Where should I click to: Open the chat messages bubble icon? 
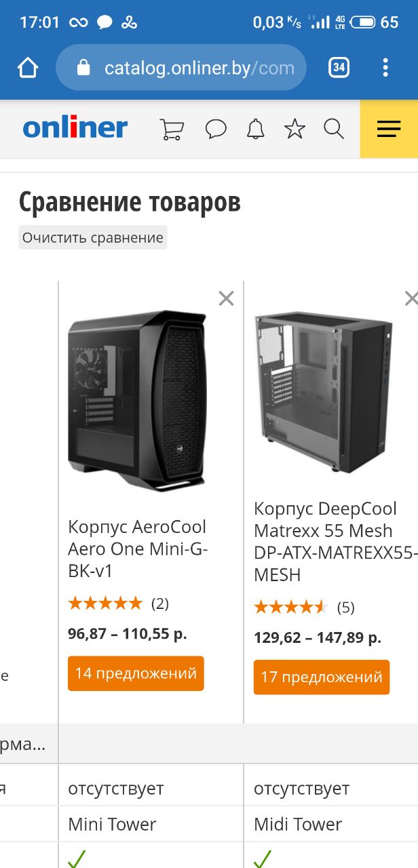[x=216, y=129]
